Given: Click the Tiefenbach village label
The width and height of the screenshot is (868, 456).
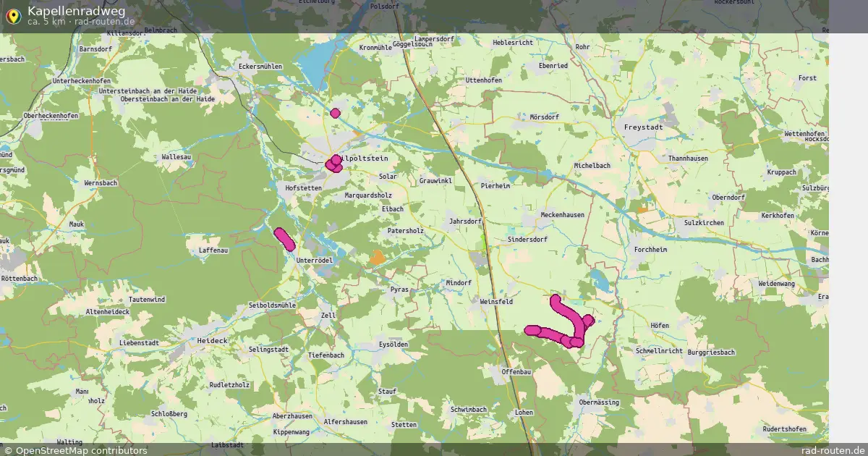Looking at the screenshot, I should 325,355.
